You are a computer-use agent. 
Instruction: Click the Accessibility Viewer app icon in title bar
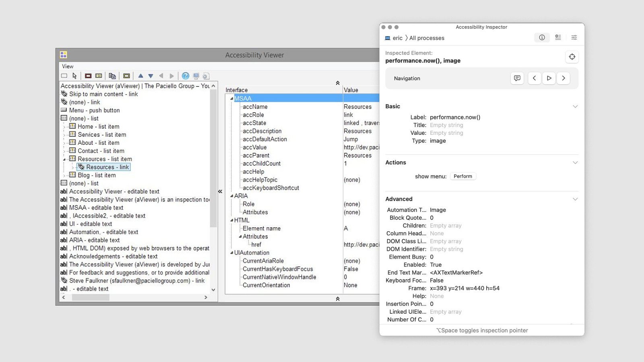click(x=64, y=55)
